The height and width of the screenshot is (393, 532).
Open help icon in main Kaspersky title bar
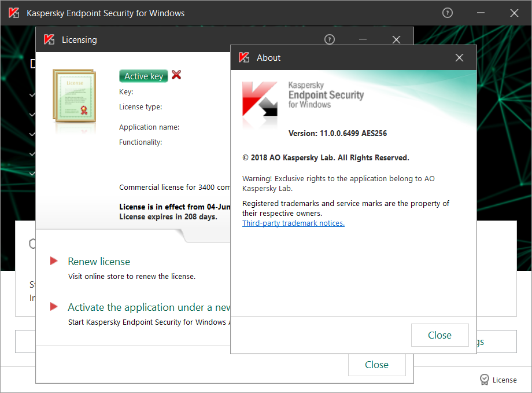[448, 13]
